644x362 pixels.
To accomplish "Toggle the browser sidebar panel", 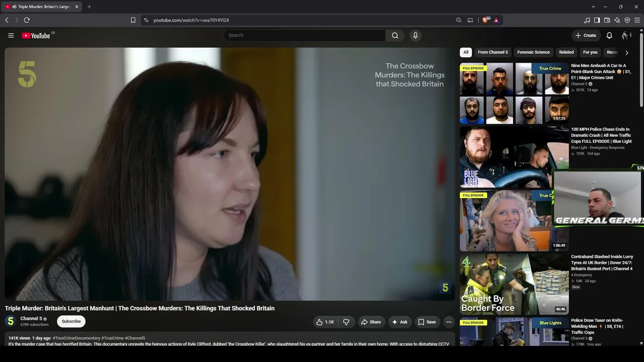I will (x=597, y=20).
